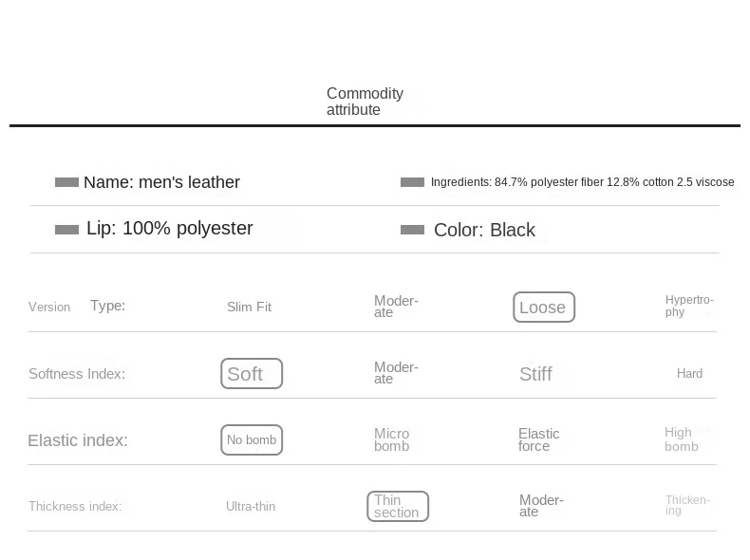Select the Soft softness option
The width and height of the screenshot is (750, 560).
coord(252,374)
